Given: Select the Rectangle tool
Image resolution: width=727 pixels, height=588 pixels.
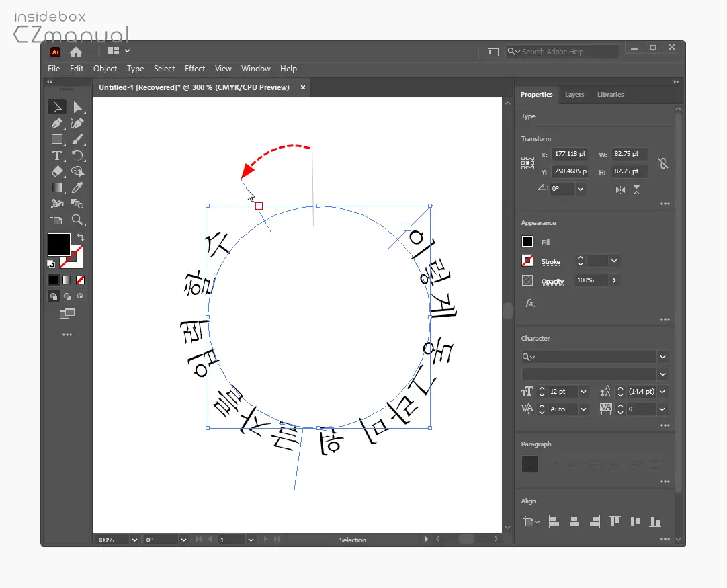Looking at the screenshot, I should coord(57,139).
